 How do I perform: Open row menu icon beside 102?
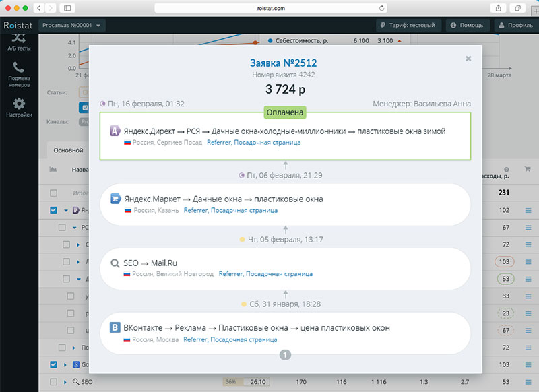(x=528, y=211)
